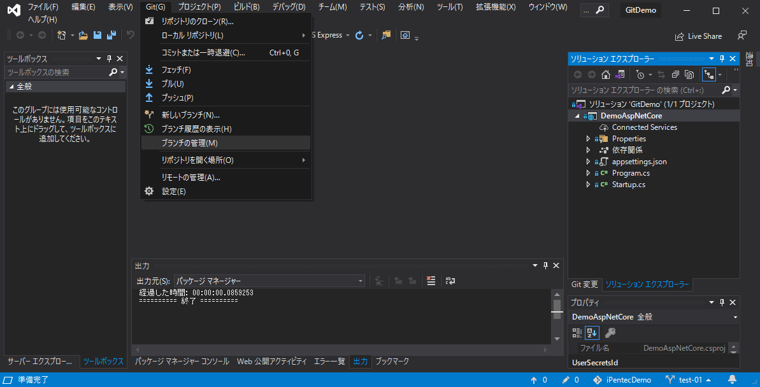Toggle pin on Properties panel
760x387 pixels.
coord(722,303)
